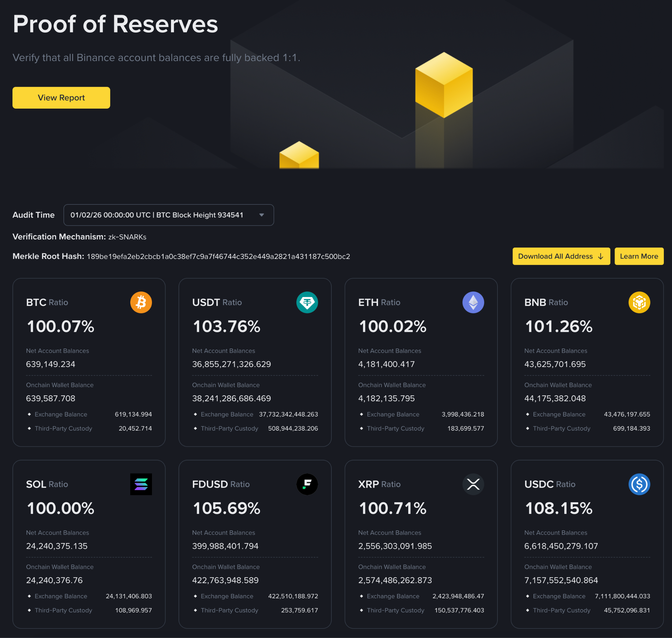Click the Solana logo icon
The width and height of the screenshot is (672, 638).
[x=141, y=484]
